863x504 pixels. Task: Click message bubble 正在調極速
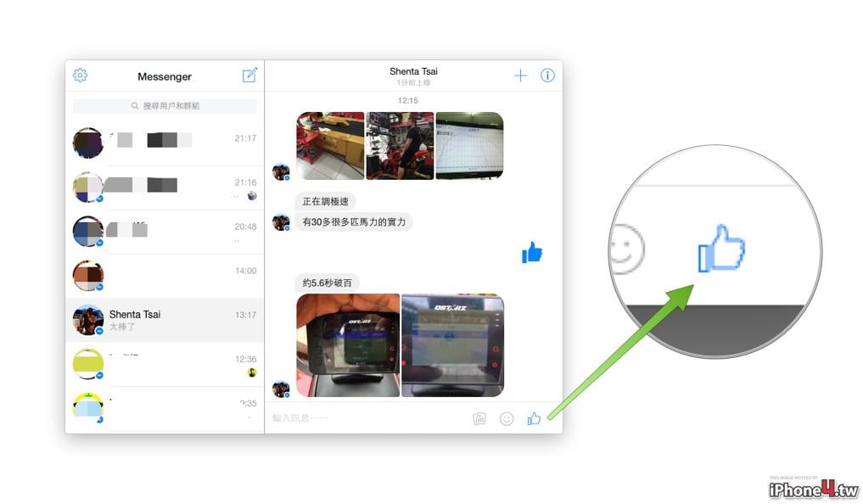325,201
